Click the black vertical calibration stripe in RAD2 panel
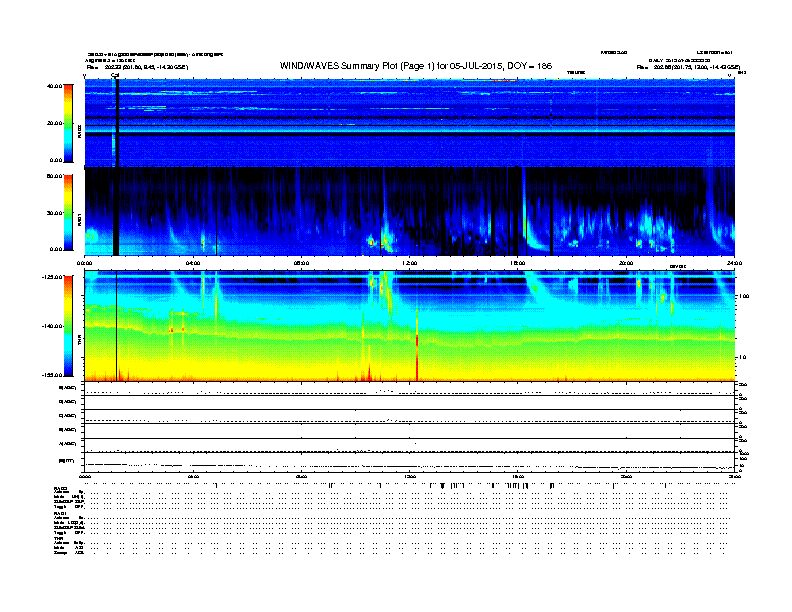The height and width of the screenshot is (612, 792). click(117, 120)
